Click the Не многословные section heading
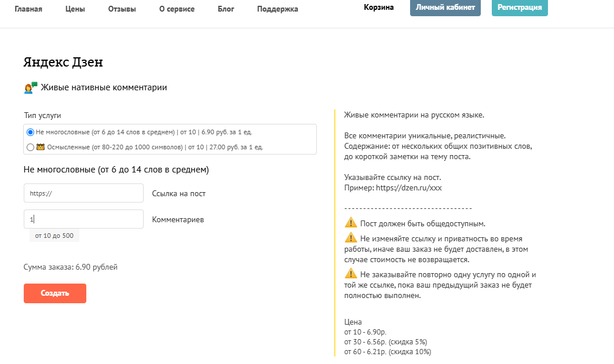 tap(116, 170)
